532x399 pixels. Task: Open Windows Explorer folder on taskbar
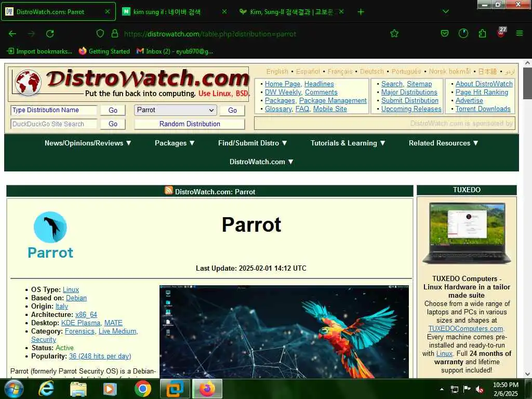pos(78,389)
